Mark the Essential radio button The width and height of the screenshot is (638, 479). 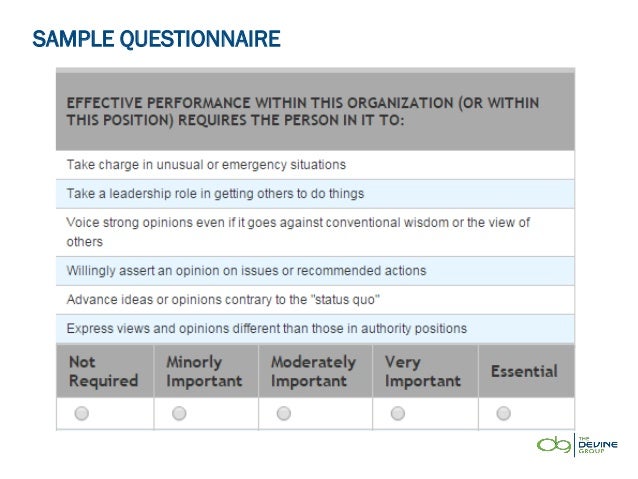(x=504, y=413)
